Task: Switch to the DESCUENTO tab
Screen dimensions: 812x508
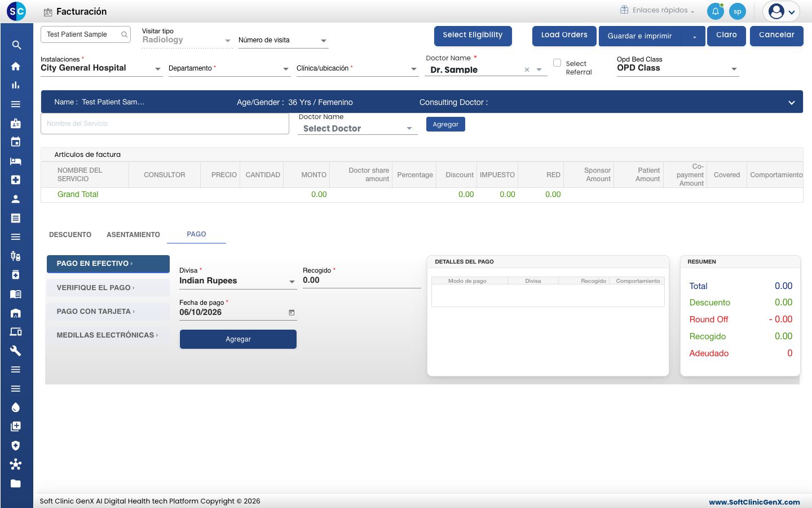Action: [70, 235]
